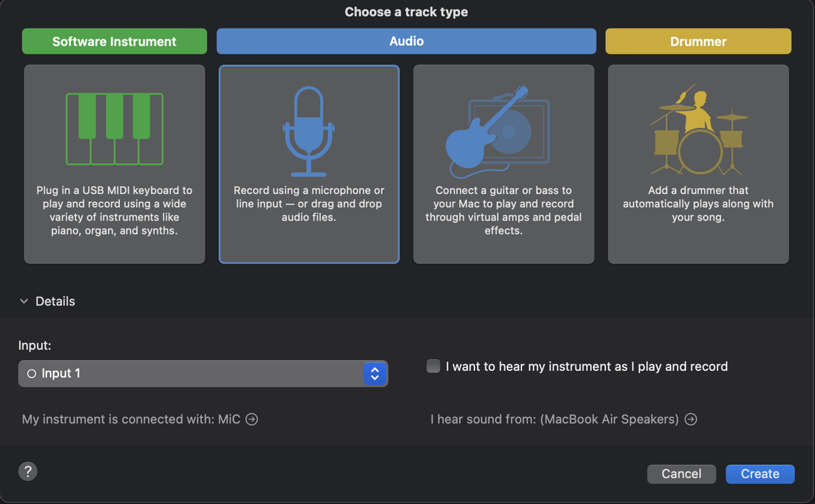The width and height of the screenshot is (815, 504).
Task: Click the arrow icon next to MiC
Action: 252,419
